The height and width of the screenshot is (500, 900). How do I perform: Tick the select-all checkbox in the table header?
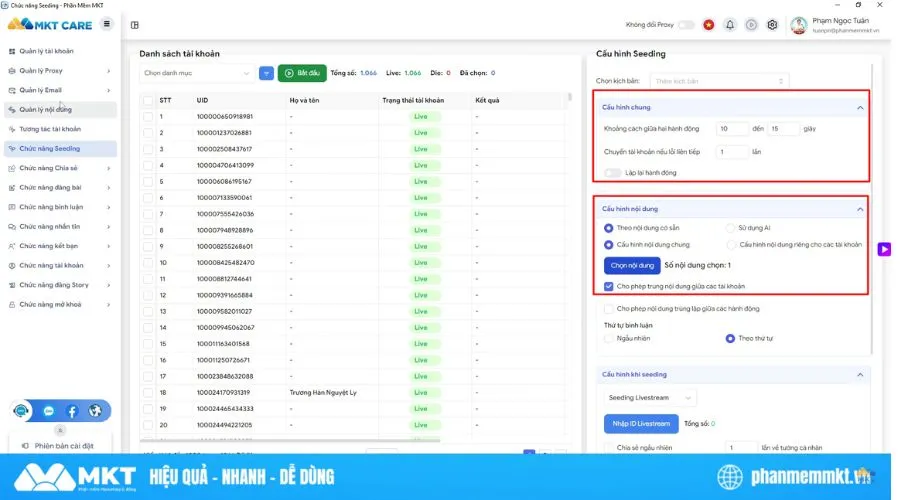tap(148, 100)
